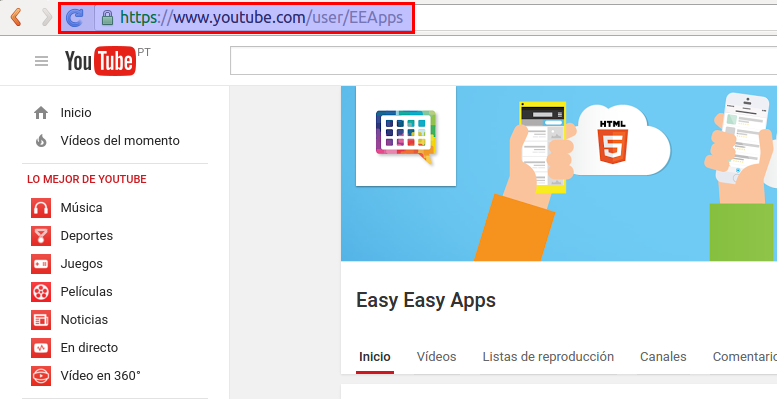Click the browser forward arrow
Image resolution: width=777 pixels, height=399 pixels.
coord(47,18)
